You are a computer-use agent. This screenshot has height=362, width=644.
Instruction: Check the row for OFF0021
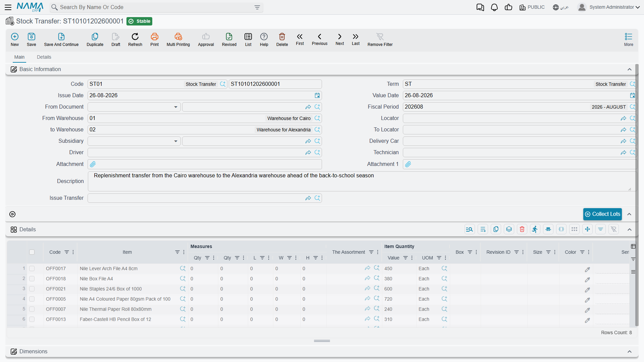point(32,289)
